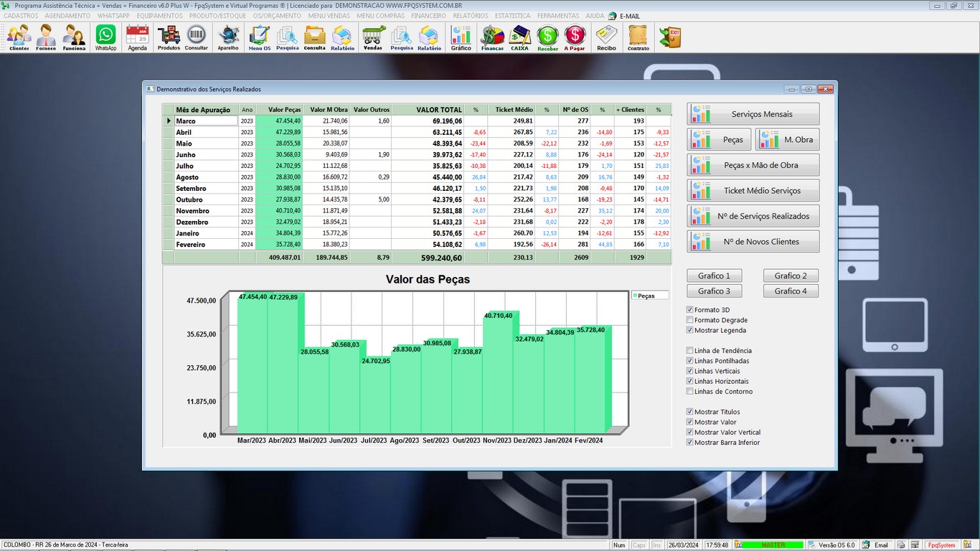Click the Relatório icon beside Gráfico
980x551 pixels.
pyautogui.click(x=429, y=37)
